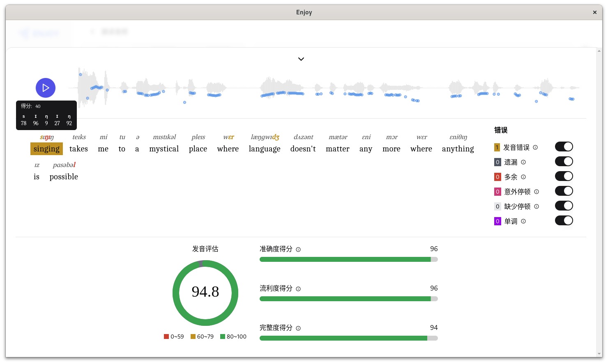Close the Enjoy window
Image resolution: width=608 pixels, height=364 pixels.
click(x=594, y=12)
